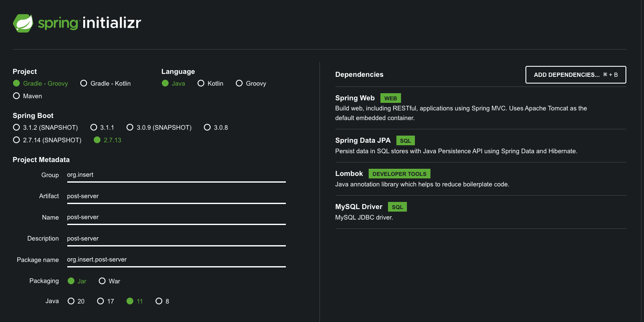This screenshot has height=322, width=644.
Task: Select Java as the language
Action: pyautogui.click(x=174, y=84)
